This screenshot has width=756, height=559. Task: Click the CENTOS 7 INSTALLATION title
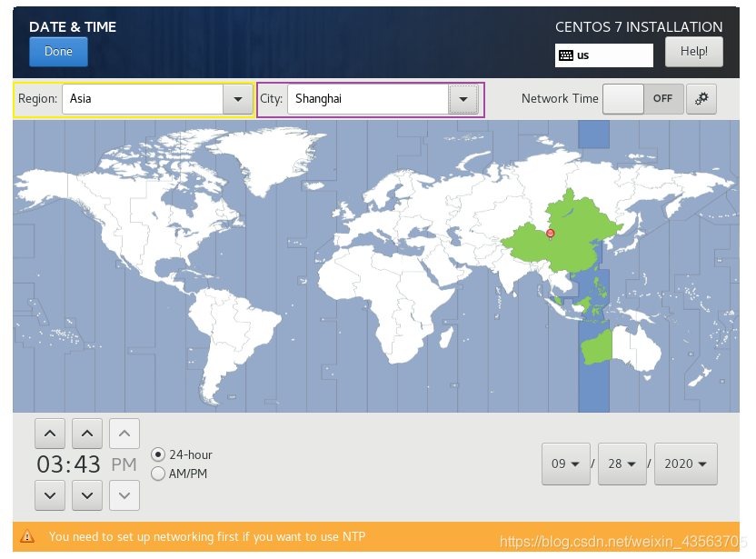click(x=639, y=27)
